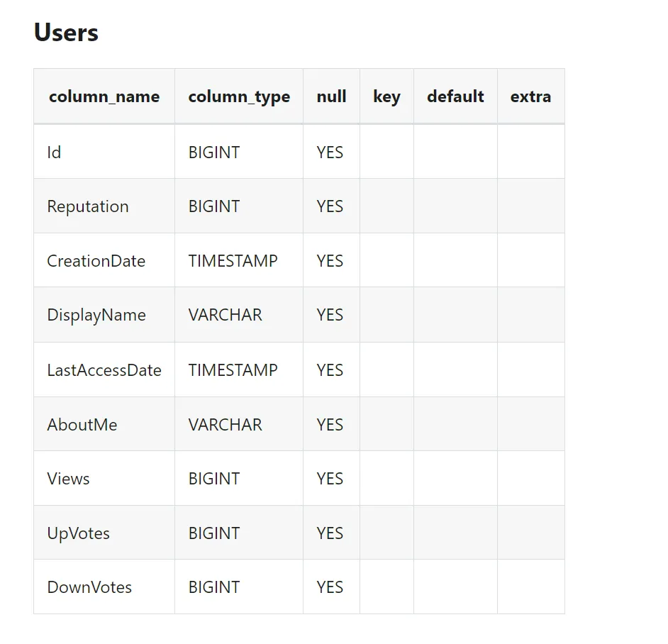Select the Views row name cell
Screen dimensions: 668x644
point(104,478)
